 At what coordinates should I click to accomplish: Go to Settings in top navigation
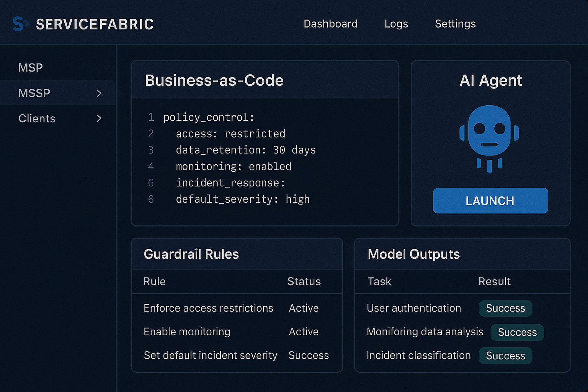[x=455, y=24]
